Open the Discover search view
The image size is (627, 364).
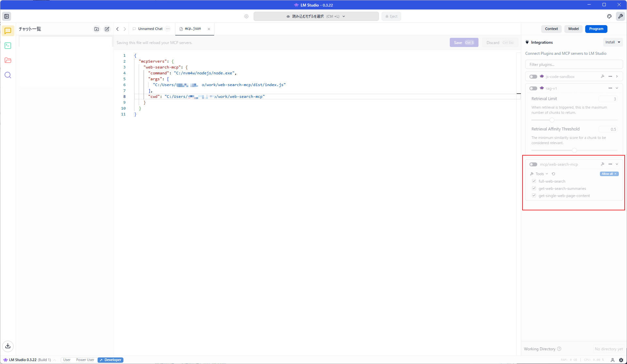point(8,75)
